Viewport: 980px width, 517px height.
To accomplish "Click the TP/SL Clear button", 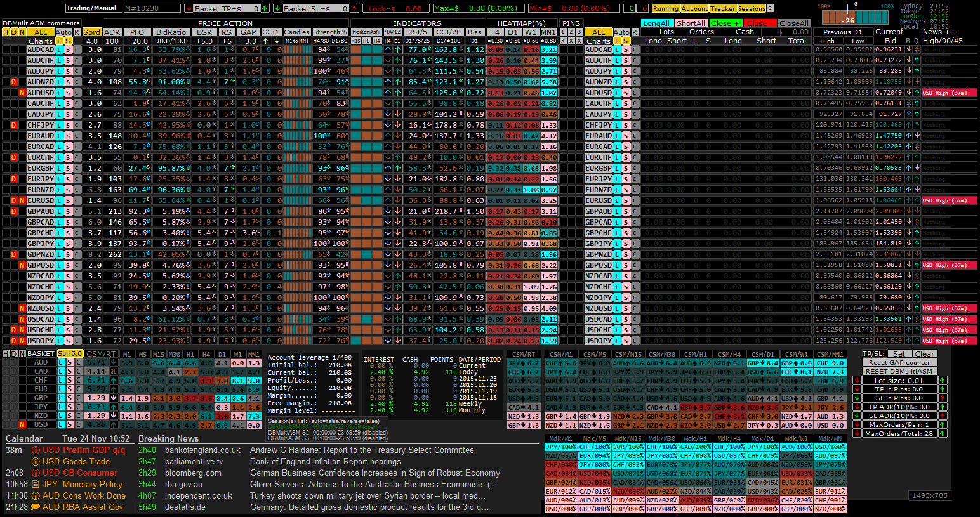I will pos(924,353).
